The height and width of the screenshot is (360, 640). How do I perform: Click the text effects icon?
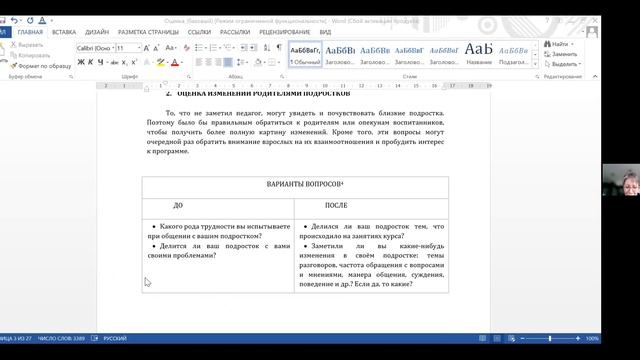(x=147, y=62)
